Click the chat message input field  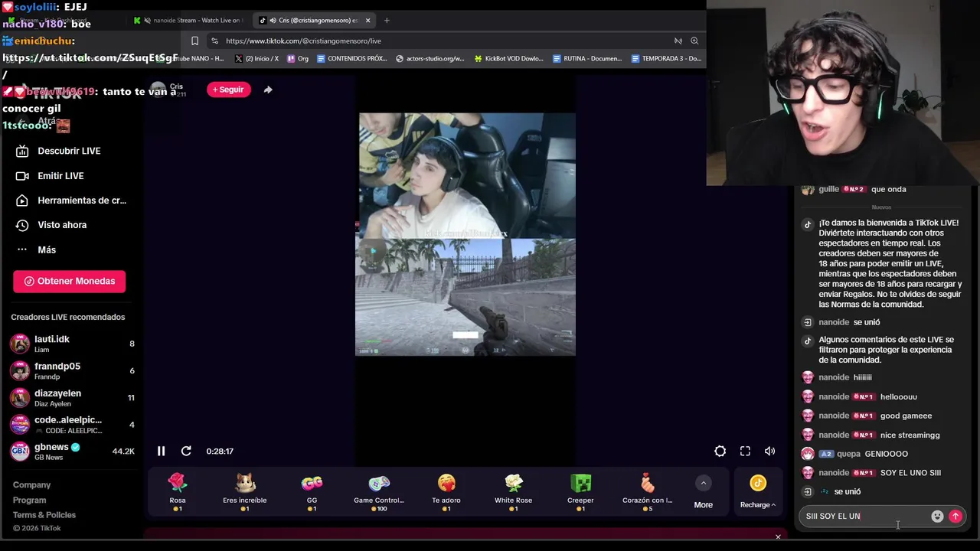(865, 517)
